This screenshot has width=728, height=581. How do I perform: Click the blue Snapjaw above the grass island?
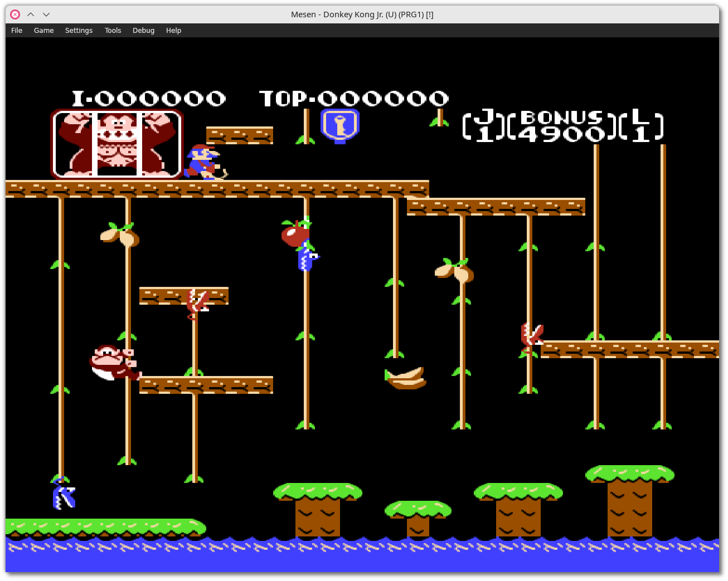coord(64,494)
